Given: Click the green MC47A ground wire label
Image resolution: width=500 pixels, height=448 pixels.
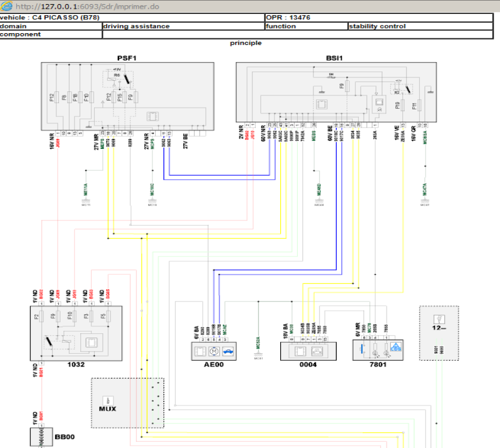Looking at the screenshot, I should pos(425,190).
